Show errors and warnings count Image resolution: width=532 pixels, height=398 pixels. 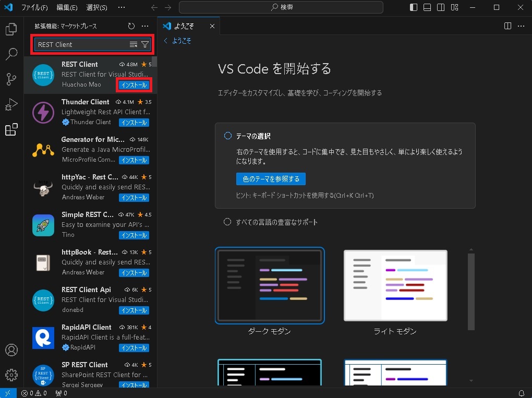click(34, 393)
